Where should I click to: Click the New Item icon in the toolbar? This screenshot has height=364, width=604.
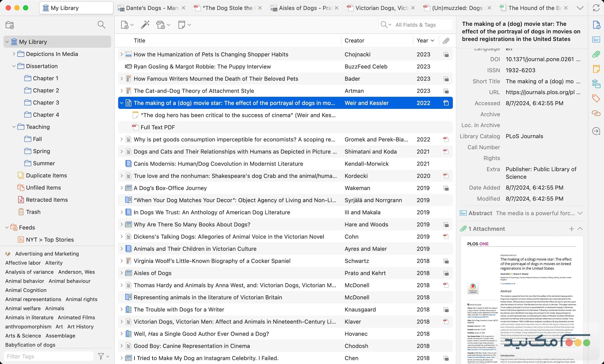pyautogui.click(x=125, y=25)
